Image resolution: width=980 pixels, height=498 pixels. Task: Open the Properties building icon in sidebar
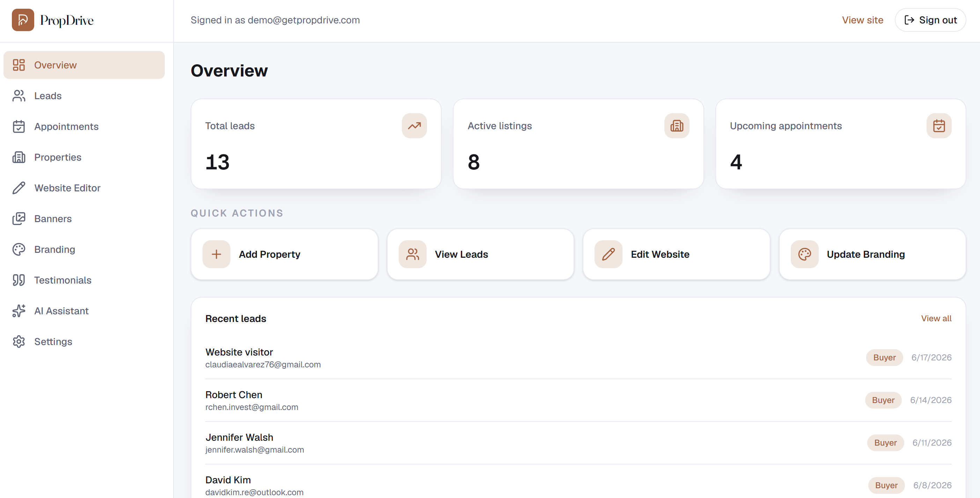[x=19, y=157]
